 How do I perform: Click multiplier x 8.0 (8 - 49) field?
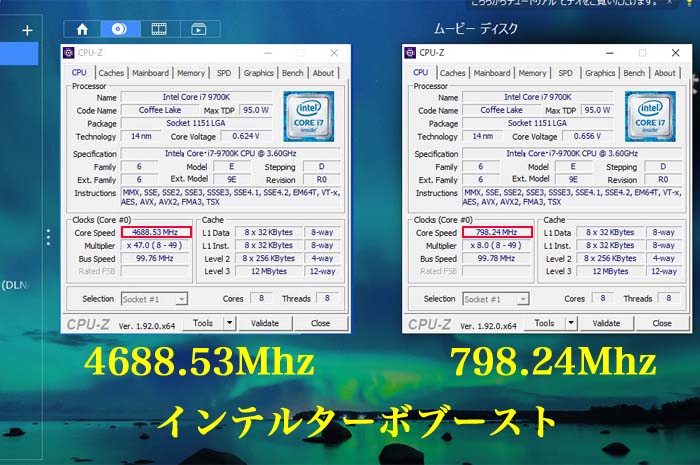click(x=496, y=245)
